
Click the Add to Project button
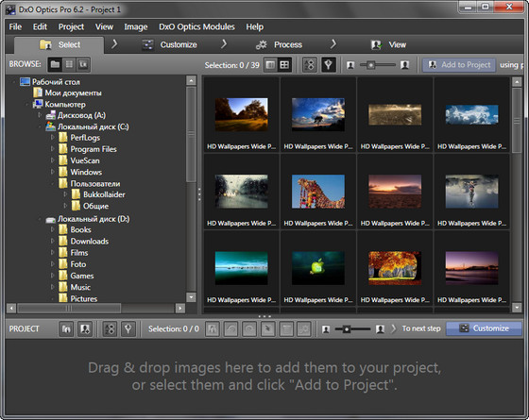click(x=459, y=65)
